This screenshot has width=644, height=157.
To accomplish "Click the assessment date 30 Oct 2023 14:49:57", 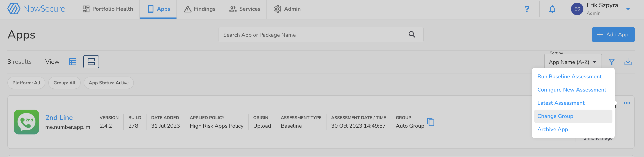I will [358, 126].
